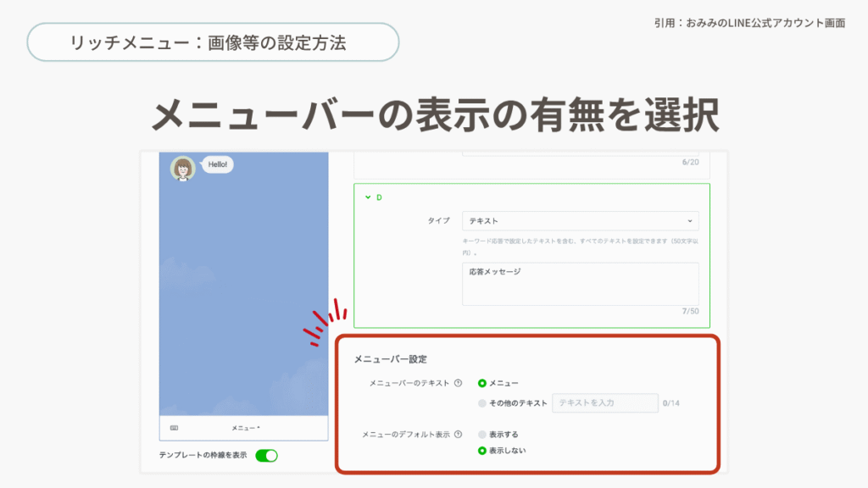Choose 表示する for menu default display
Viewport: 868px width, 488px height.
pos(482,435)
